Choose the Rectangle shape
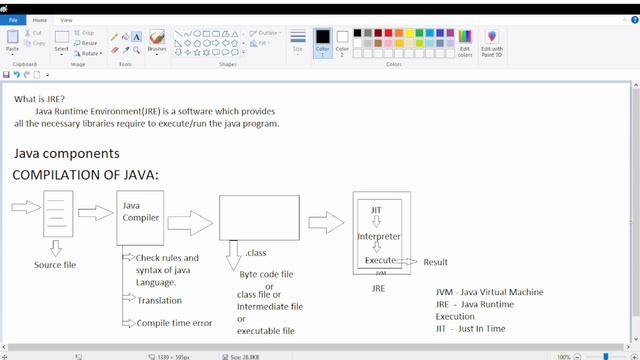 (x=207, y=34)
